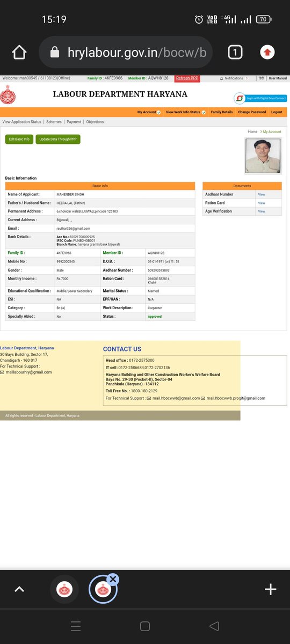This screenshot has height=644, width=290.
Task: Click Aadhaar number 509293513893
Action: (x=158, y=270)
